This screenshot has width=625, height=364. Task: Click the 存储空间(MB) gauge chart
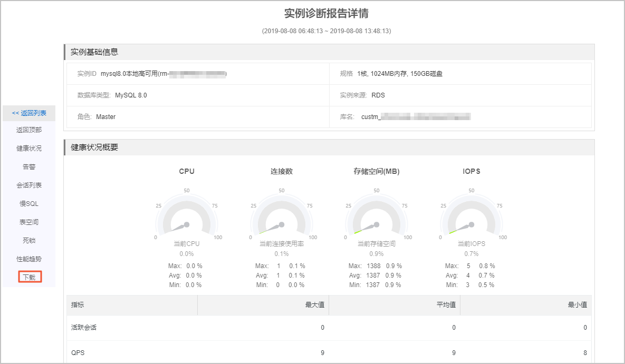coord(376,215)
